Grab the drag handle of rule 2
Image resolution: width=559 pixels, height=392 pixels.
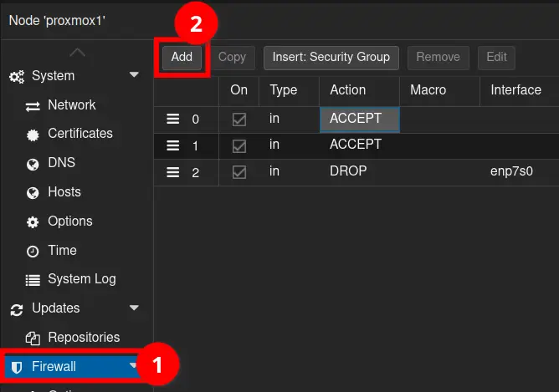173,172
